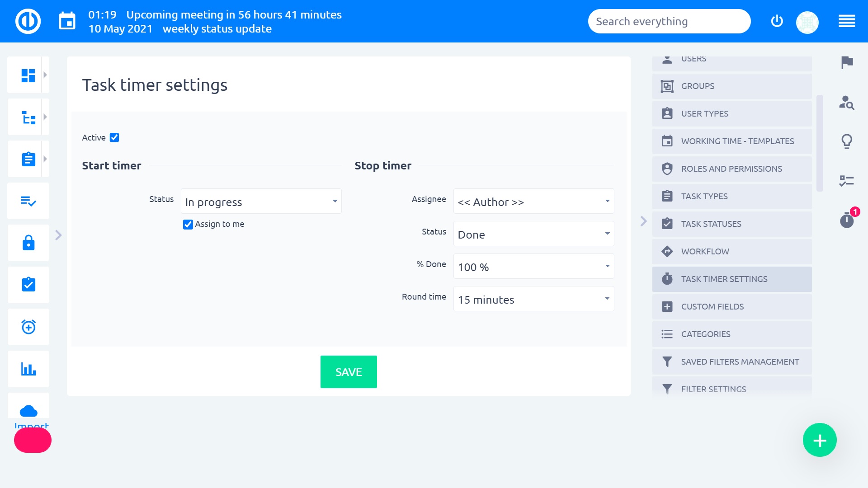
Task: Open the Start timer Status dropdown
Action: tap(261, 202)
